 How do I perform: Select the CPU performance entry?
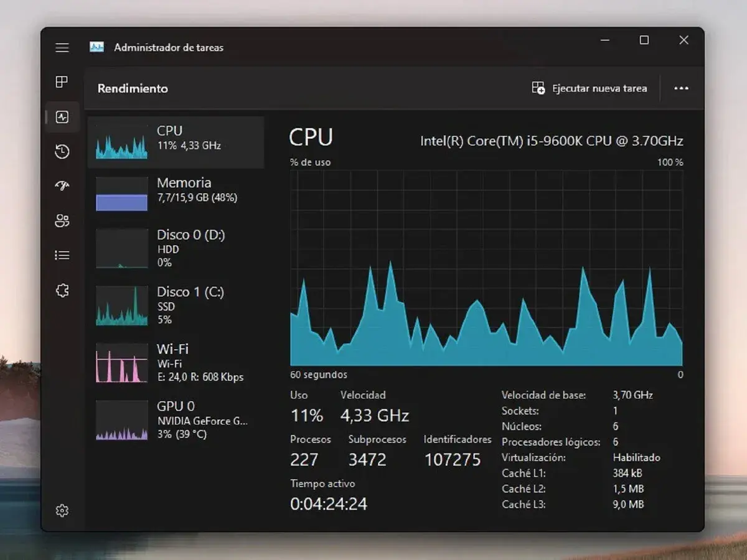coord(176,142)
